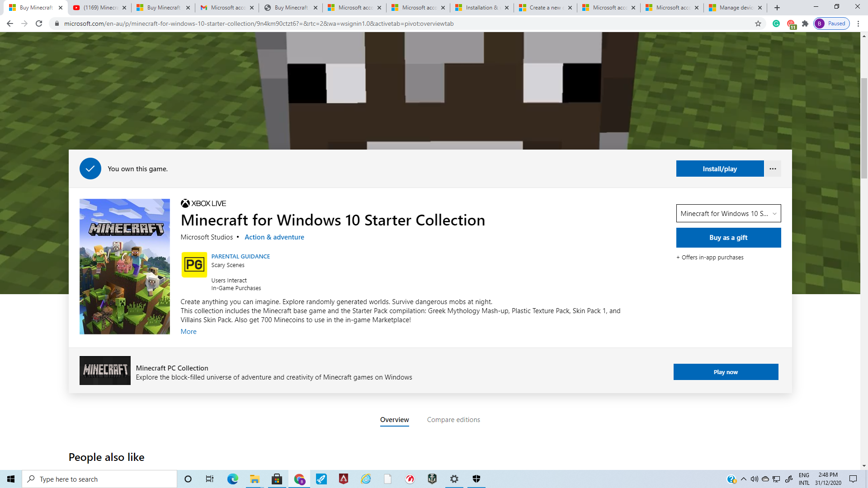The image size is (868, 488).
Task: Switch to the Gmail Microsoft account tab
Action: point(227,8)
